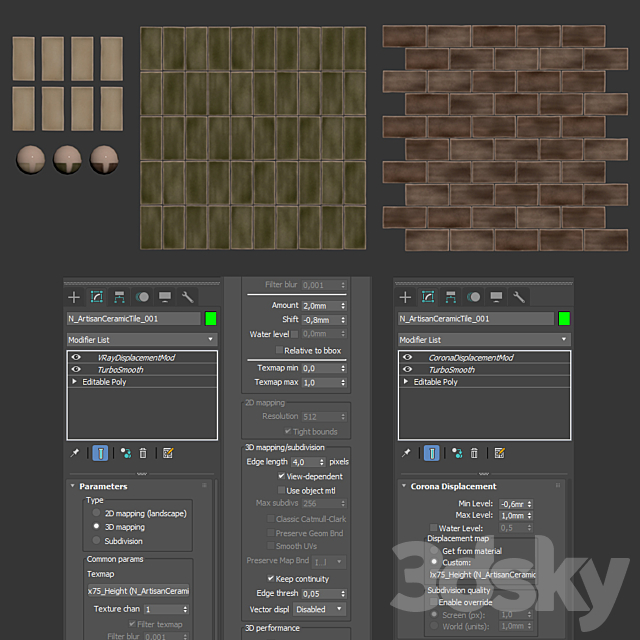Open Hierarchy tab in right command panel

tap(451, 297)
